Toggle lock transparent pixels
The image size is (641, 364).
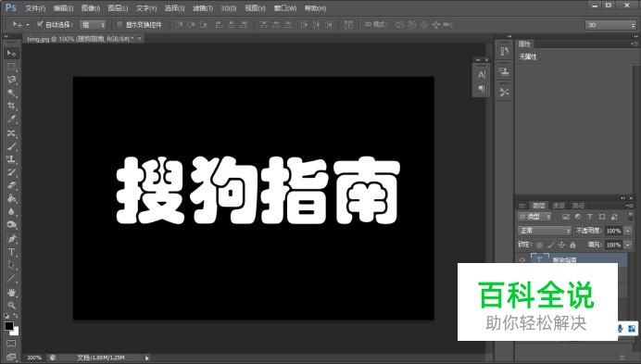pyautogui.click(x=540, y=245)
